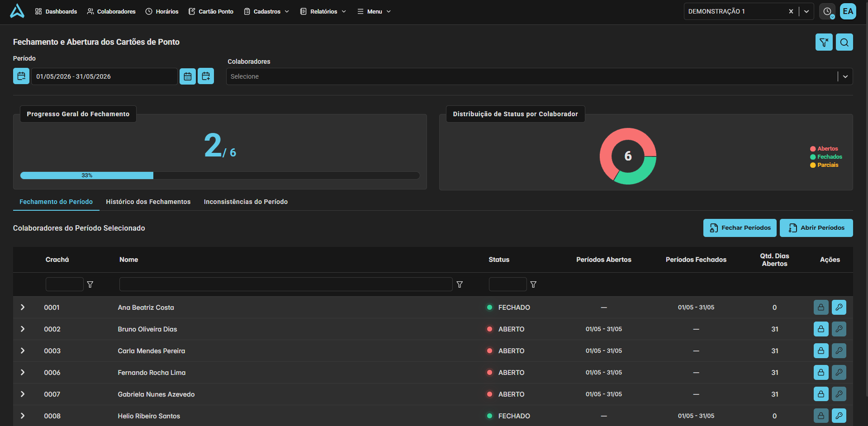Sort by Períodos Fechados column header
This screenshot has width=868, height=426.
click(x=696, y=260)
